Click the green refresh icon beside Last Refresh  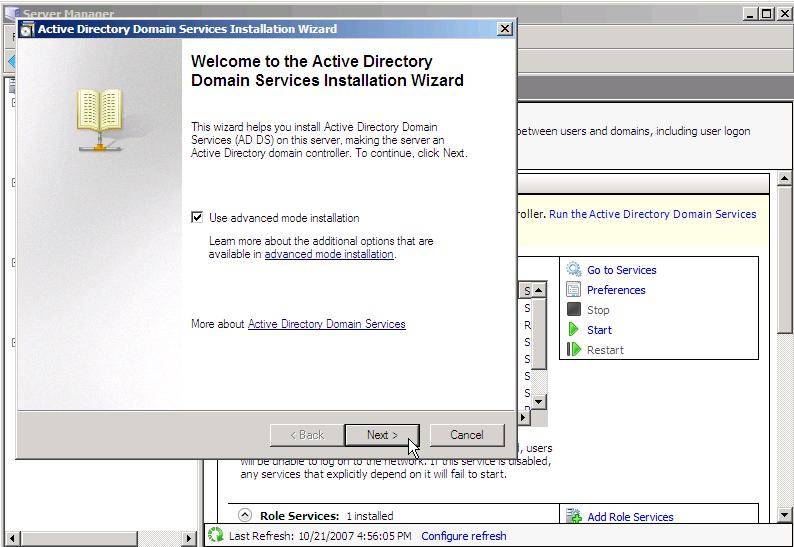click(215, 535)
